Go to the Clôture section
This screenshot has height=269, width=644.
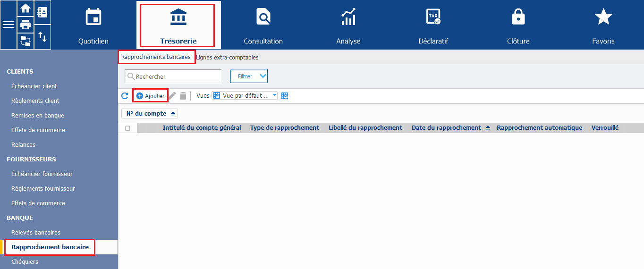point(518,26)
